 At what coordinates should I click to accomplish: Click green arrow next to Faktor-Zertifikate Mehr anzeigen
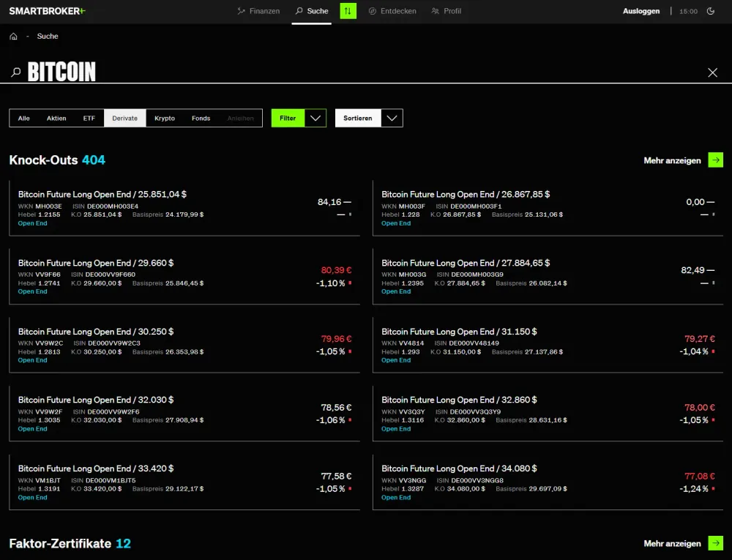[715, 543]
